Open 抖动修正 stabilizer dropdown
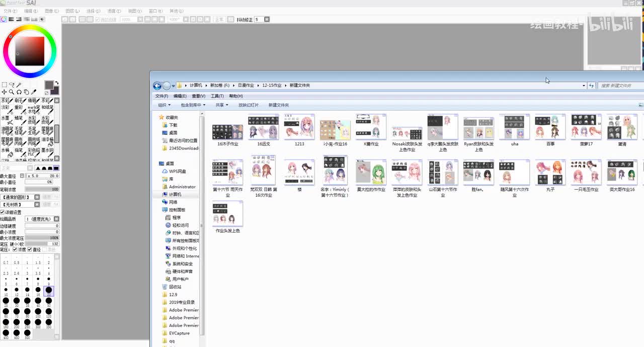The height and width of the screenshot is (347, 644). click(267, 19)
